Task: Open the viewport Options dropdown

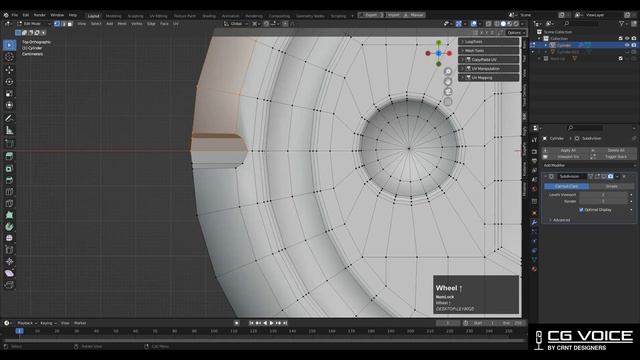Action: pyautogui.click(x=516, y=33)
